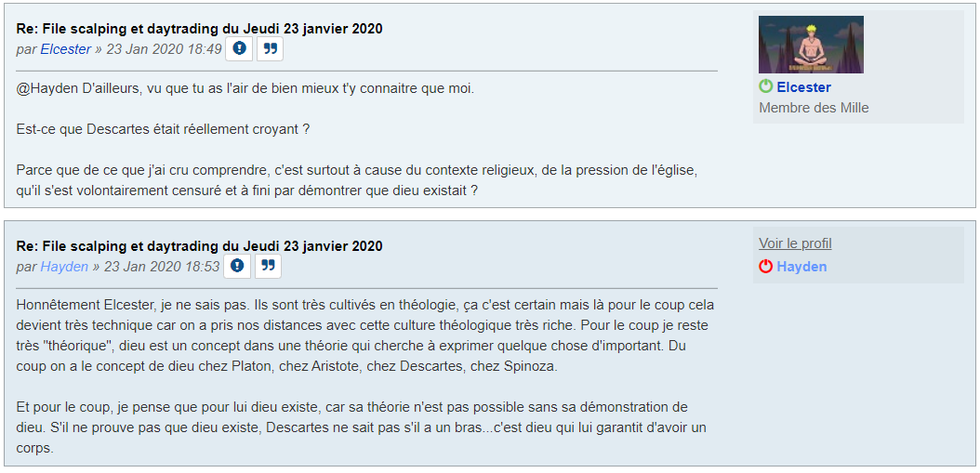Click the "Membre des Mille" rank label

[x=814, y=108]
